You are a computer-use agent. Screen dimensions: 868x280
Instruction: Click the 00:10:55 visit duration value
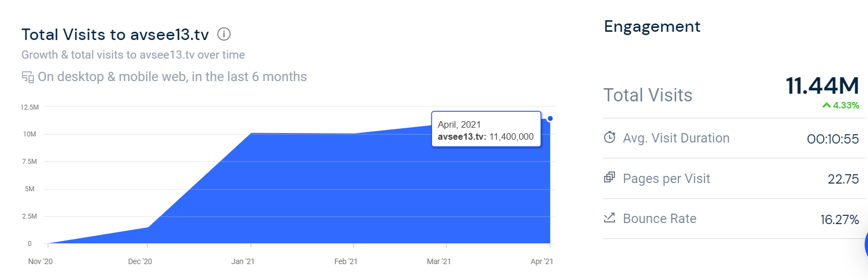[x=833, y=139]
